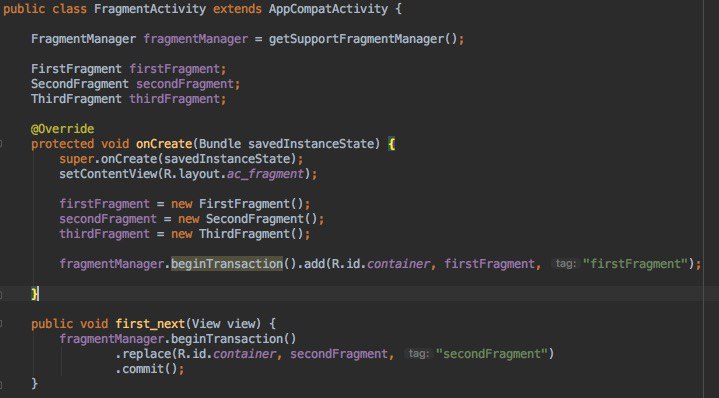The height and width of the screenshot is (398, 719).
Task: Click the highlighted beginTransaction call
Action: [x=227, y=264]
